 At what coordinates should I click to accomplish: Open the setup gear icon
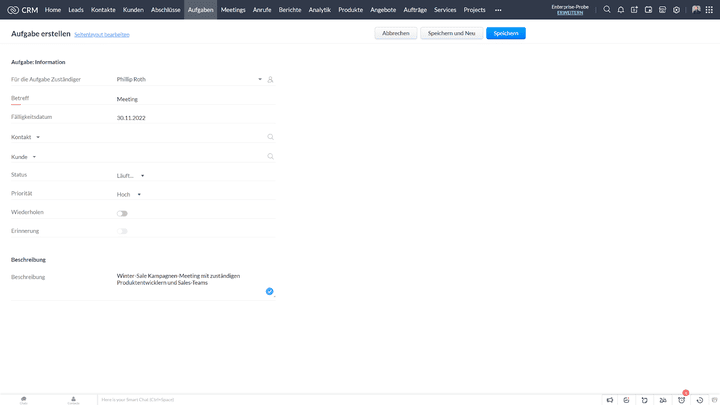point(676,10)
